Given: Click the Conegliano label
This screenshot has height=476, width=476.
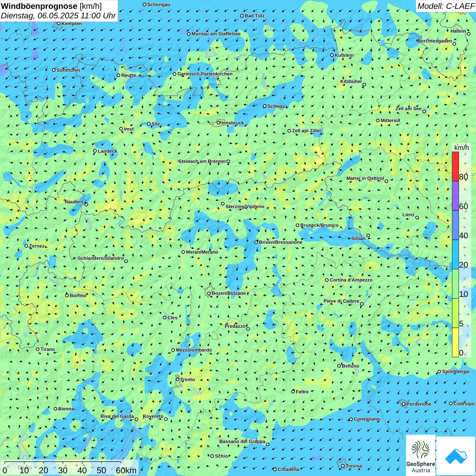Looking at the screenshot, I should (x=367, y=419).
